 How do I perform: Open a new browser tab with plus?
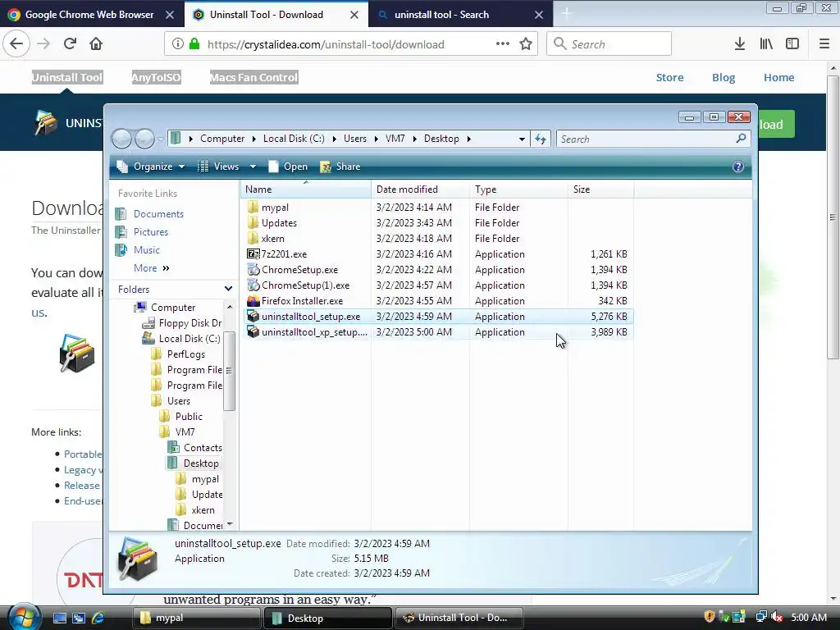[566, 14]
